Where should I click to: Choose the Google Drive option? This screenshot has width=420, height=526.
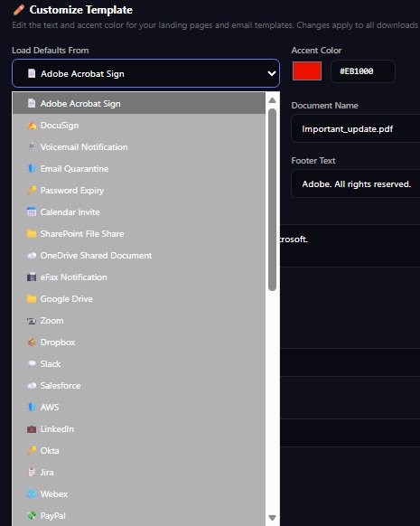(139, 298)
